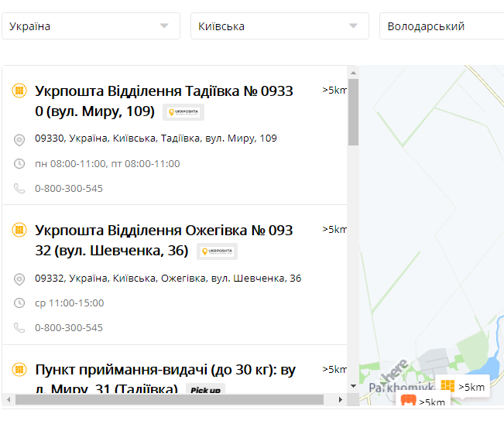Click Ukrposhta logo badge in Ожегівка listing
The image size is (504, 424).
(217, 251)
